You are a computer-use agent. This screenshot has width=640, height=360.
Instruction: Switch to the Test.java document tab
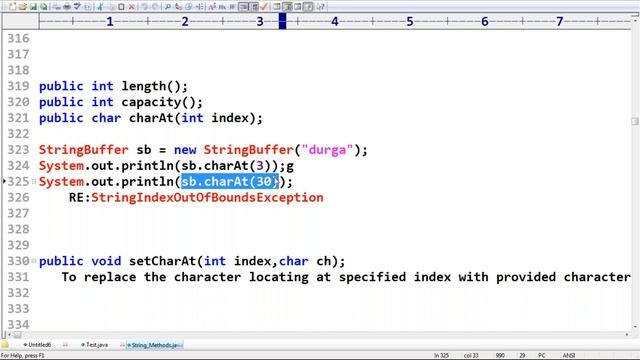pyautogui.click(x=95, y=345)
